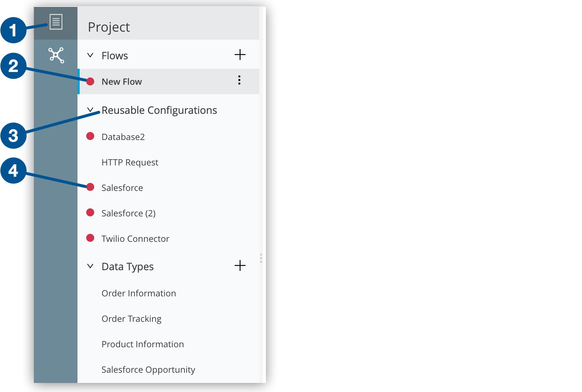Click red error dot beside Database2

pyautogui.click(x=91, y=136)
